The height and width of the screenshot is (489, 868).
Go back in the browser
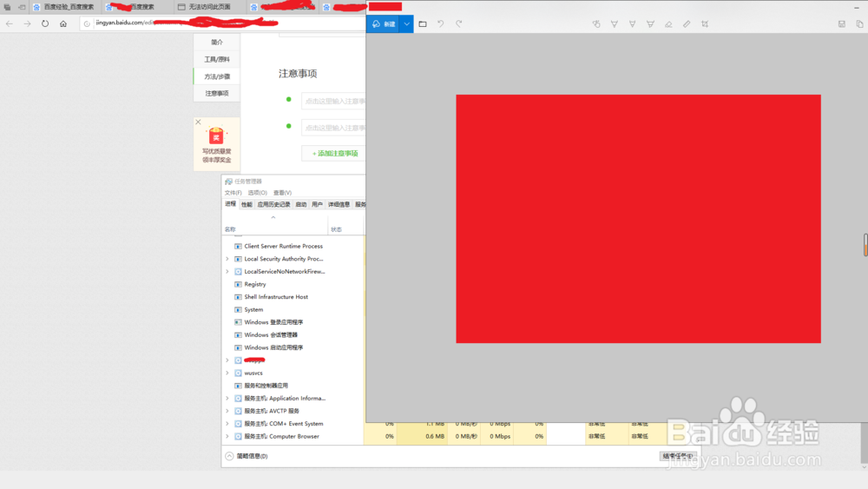click(10, 23)
